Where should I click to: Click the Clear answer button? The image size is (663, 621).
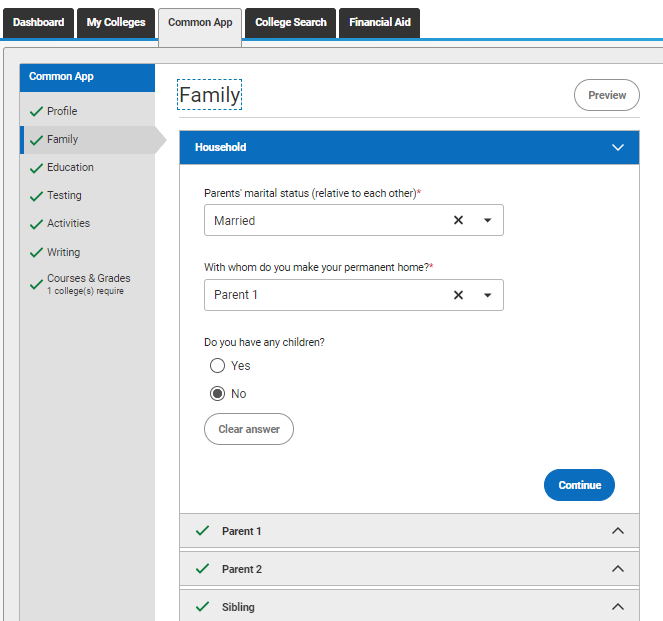click(249, 429)
